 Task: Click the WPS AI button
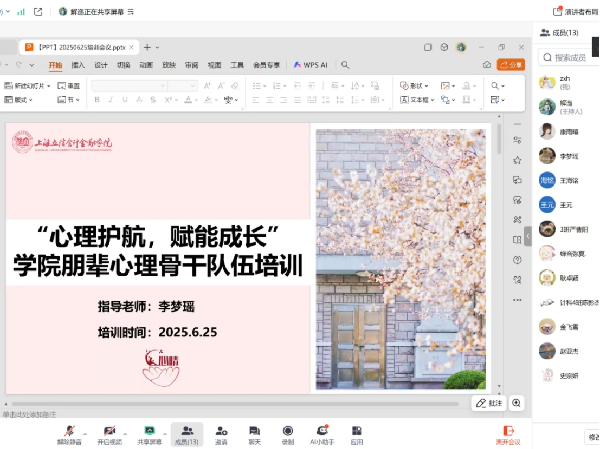coord(310,65)
